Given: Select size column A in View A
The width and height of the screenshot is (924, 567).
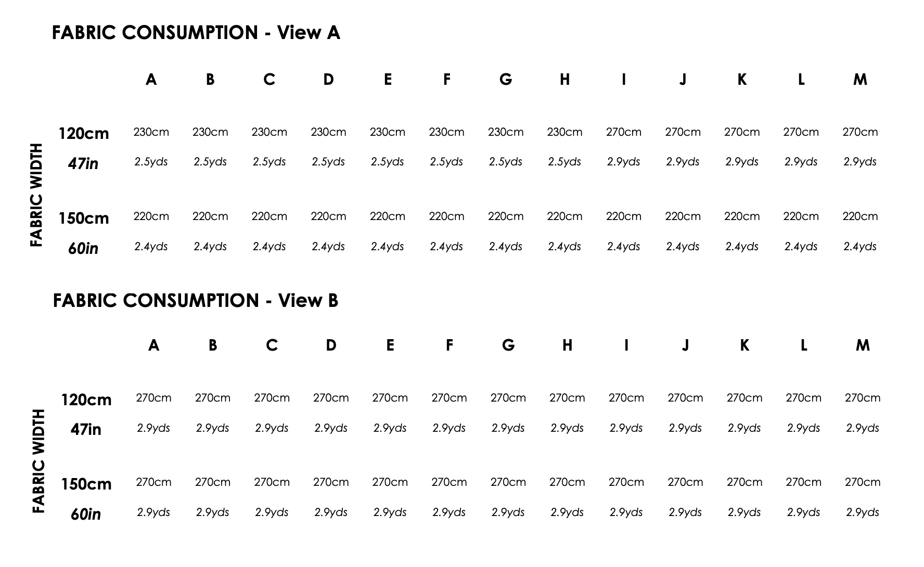Looking at the screenshot, I should [x=151, y=79].
